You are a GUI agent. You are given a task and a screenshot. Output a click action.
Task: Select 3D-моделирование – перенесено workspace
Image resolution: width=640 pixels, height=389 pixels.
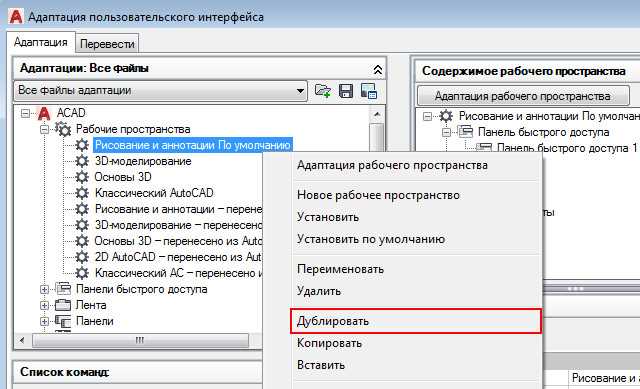point(178,225)
